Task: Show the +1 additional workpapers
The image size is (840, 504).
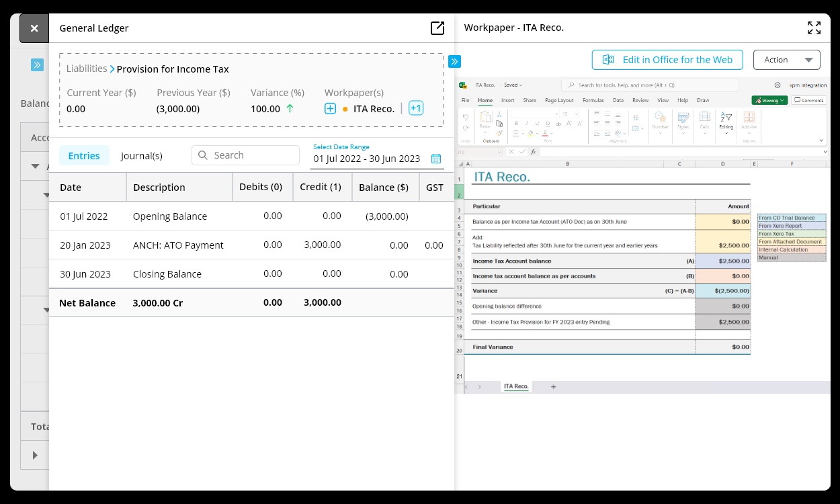Action: point(416,108)
